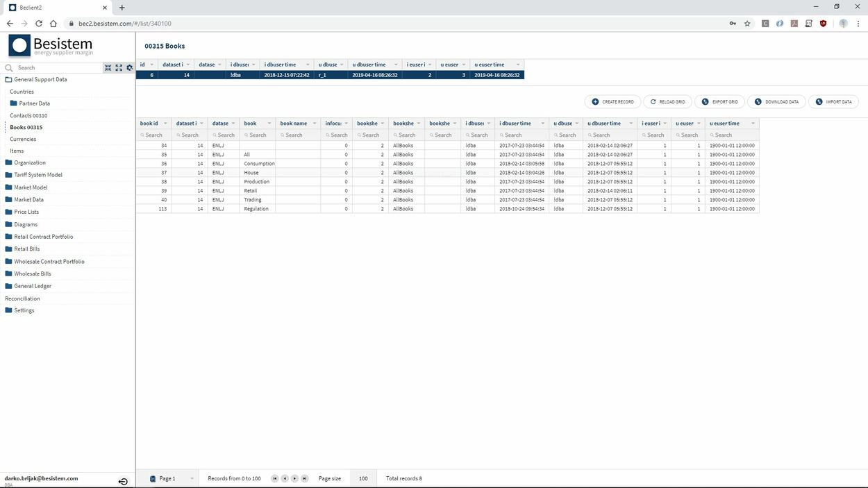Switch to the Books 00315 sidebar entry

pyautogui.click(x=27, y=127)
